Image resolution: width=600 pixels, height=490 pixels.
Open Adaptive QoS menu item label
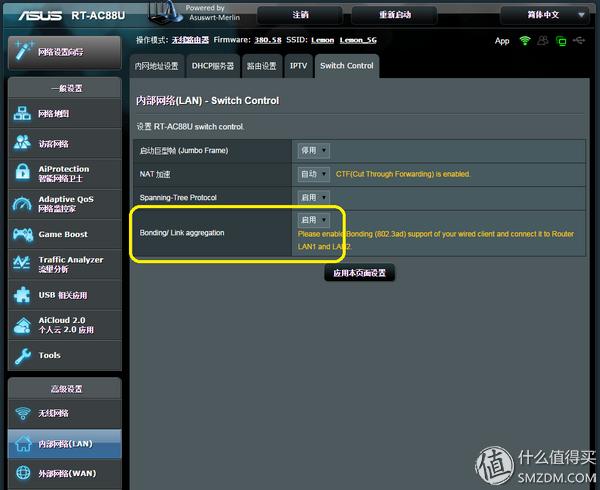66,204
